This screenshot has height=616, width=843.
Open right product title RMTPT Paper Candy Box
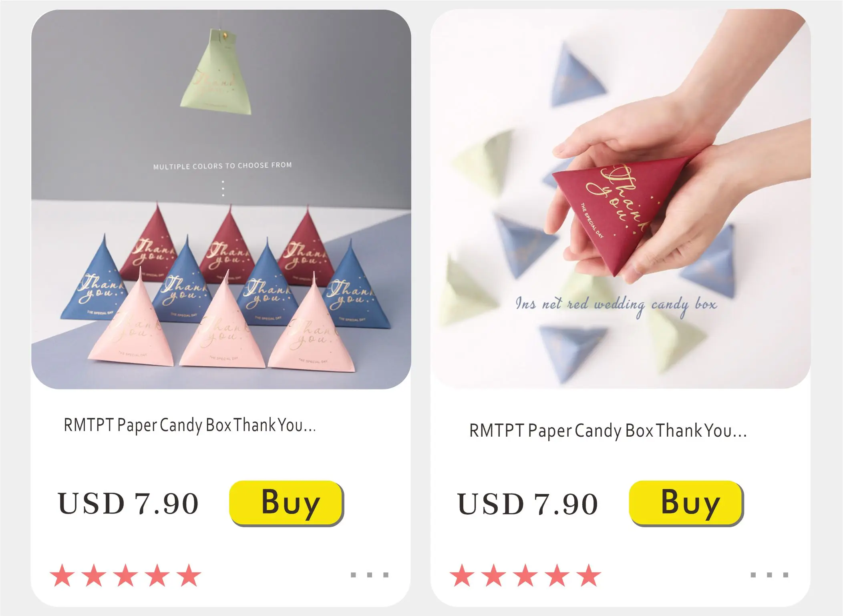pyautogui.click(x=608, y=431)
